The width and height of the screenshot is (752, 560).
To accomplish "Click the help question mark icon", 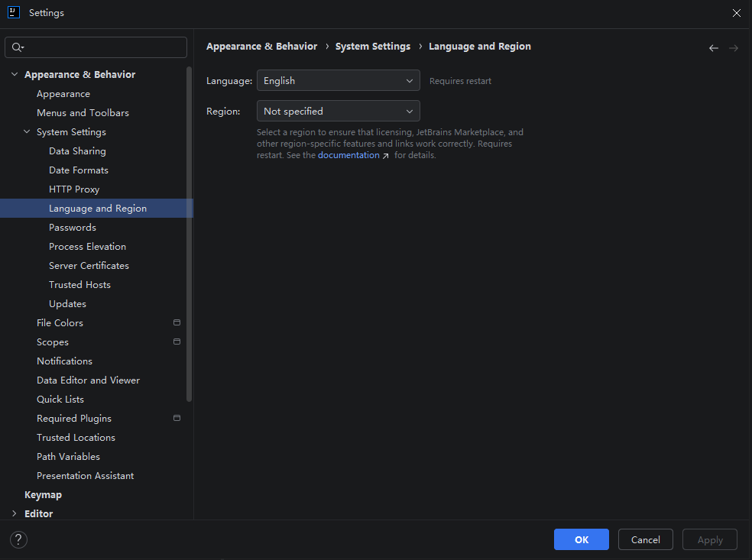I will (18, 539).
